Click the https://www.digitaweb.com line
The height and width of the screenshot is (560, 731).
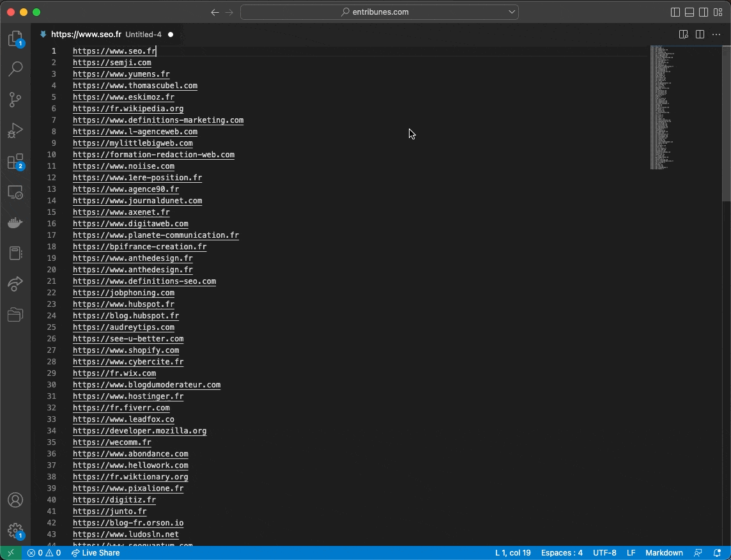click(130, 224)
